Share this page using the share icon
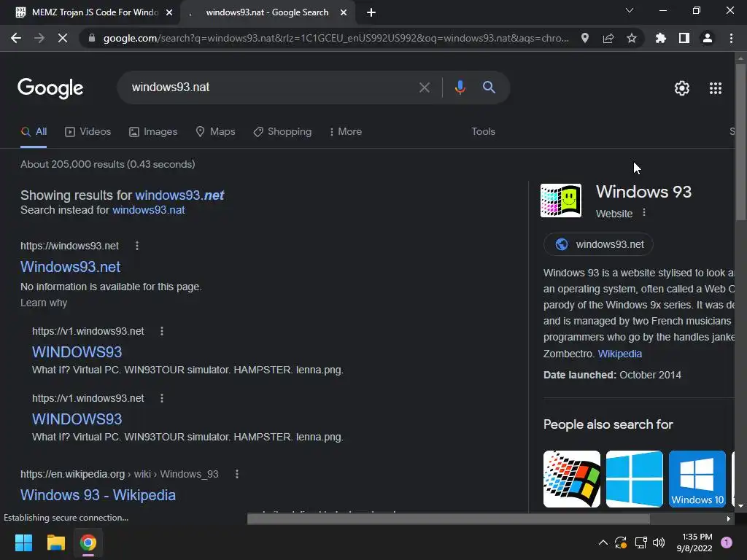This screenshot has width=747, height=560. tap(608, 38)
